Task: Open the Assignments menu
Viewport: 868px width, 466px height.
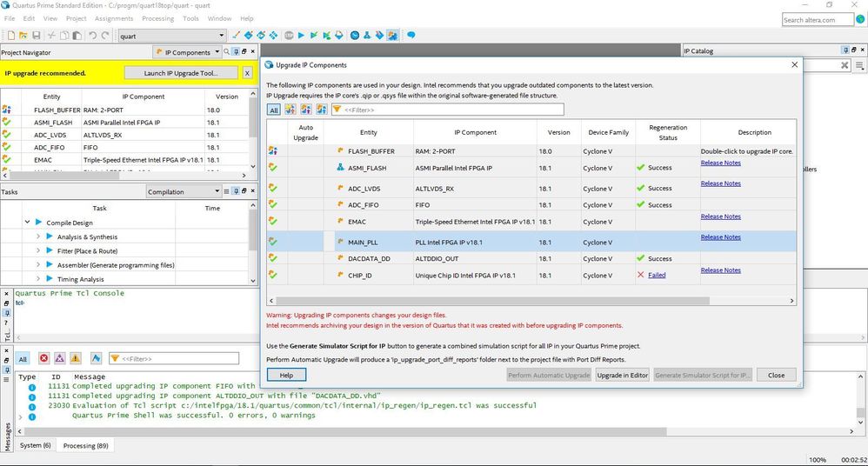Action: tap(114, 18)
